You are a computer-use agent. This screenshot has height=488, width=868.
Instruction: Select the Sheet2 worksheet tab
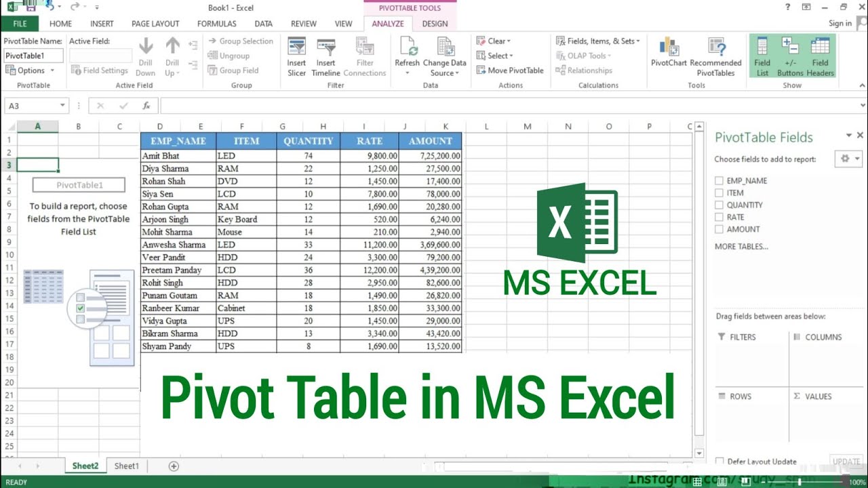85,466
